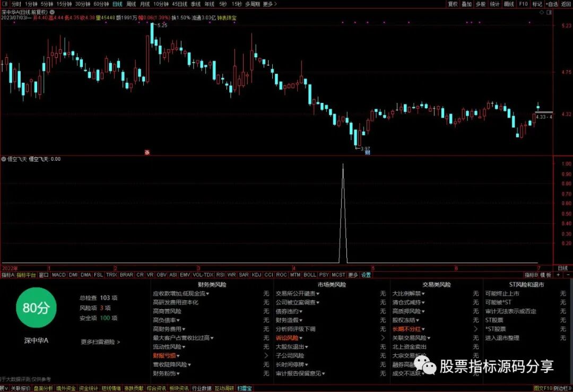Click the red 涨 marker under the chart
The width and height of the screenshot is (573, 392).
click(x=147, y=152)
